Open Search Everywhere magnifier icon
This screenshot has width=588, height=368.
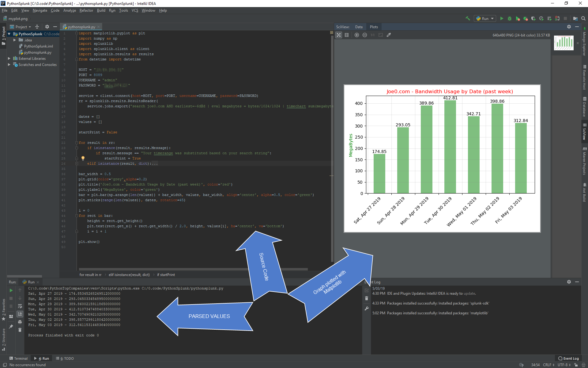[x=583, y=18]
